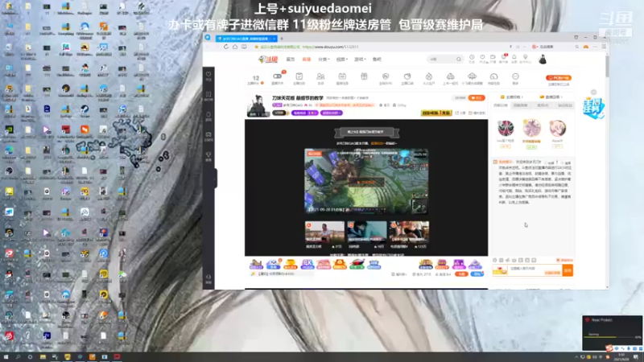Screen dimensions: 644x362
Task: Go to 首页 home in Douyu navigation
Action: [291, 60]
